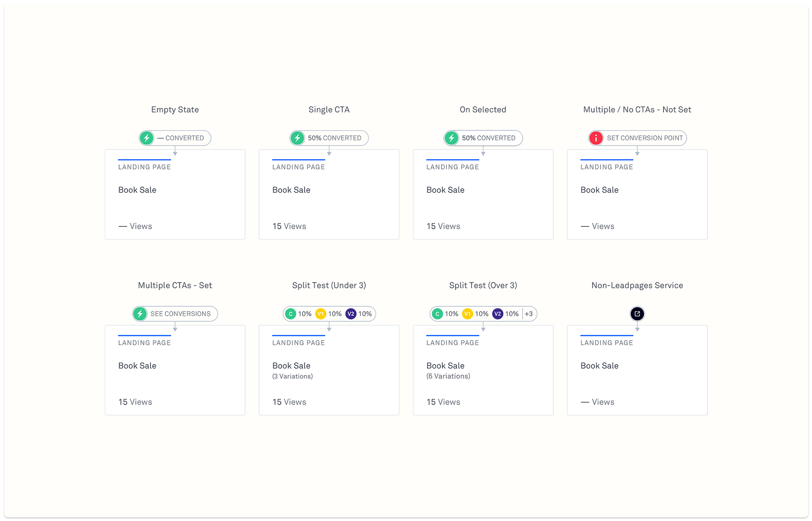812x521 pixels.
Task: Click the 15 Views link on the On Selected card
Action: (x=443, y=226)
